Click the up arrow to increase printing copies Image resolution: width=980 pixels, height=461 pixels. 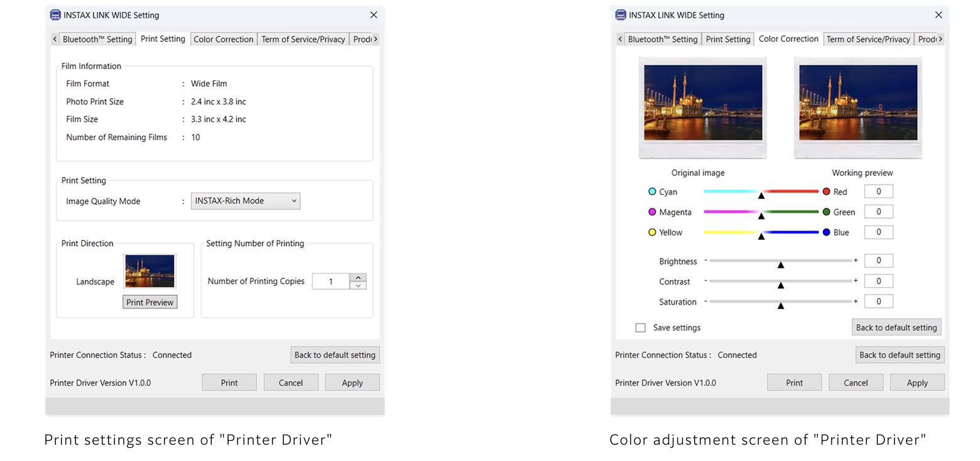(357, 277)
